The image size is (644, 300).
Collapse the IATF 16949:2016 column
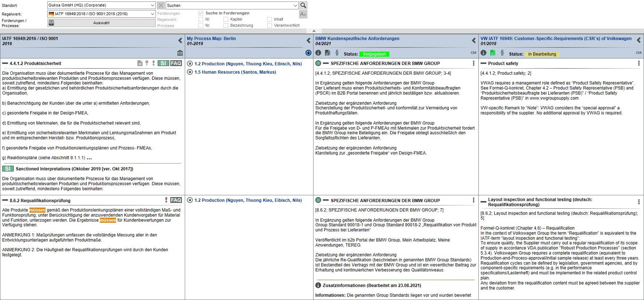click(x=180, y=40)
